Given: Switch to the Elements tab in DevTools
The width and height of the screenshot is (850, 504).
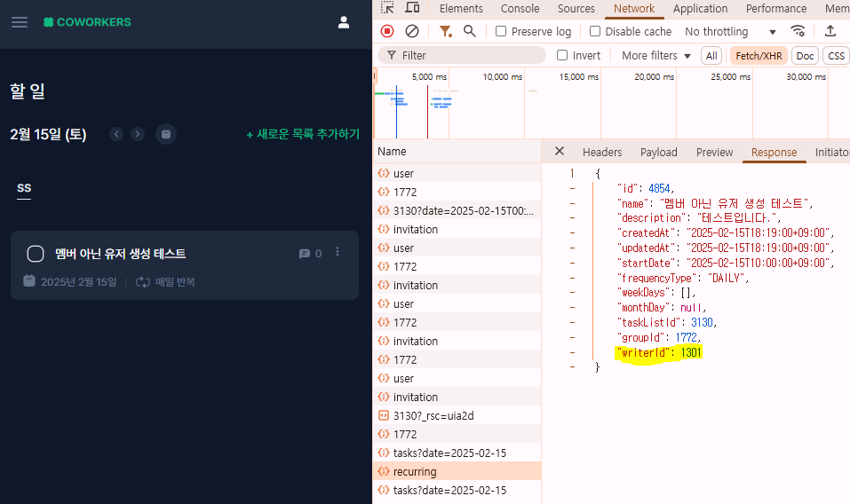Looking at the screenshot, I should coord(461,9).
